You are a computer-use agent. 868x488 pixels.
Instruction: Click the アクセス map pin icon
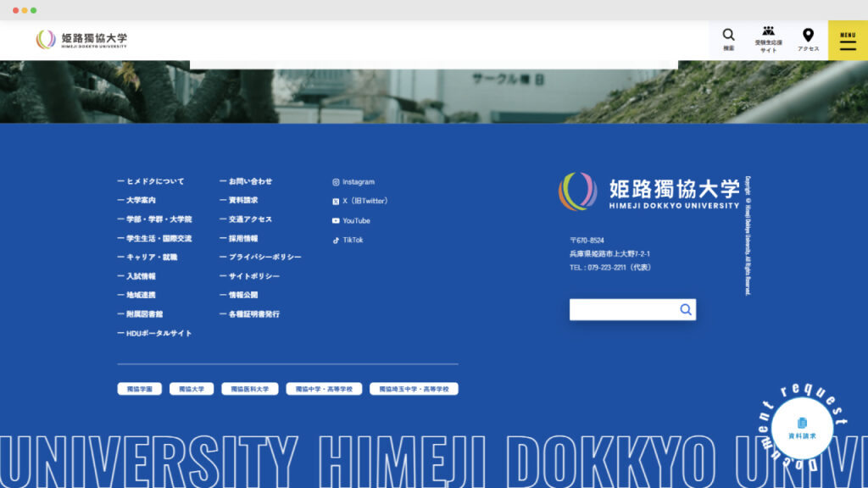808,40
